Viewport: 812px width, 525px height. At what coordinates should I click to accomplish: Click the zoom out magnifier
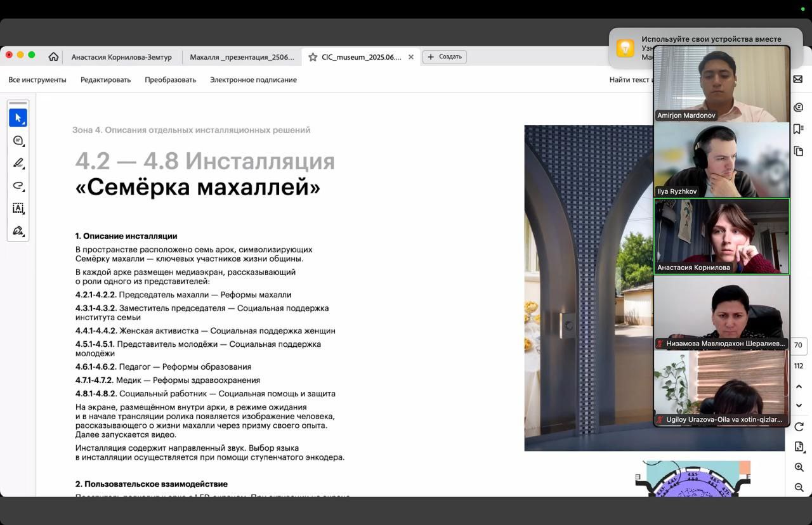click(799, 488)
